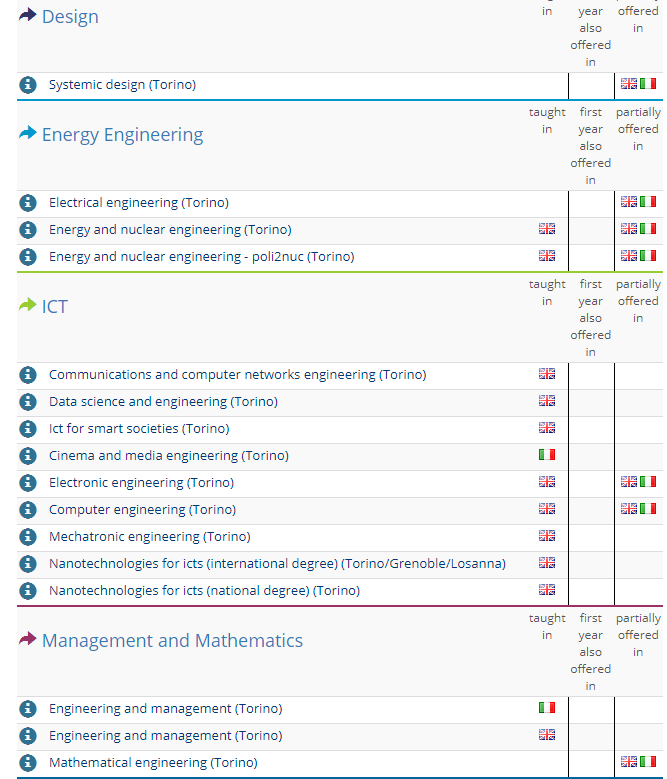Click Italian flag in Cinema and media engineering row

point(547,455)
